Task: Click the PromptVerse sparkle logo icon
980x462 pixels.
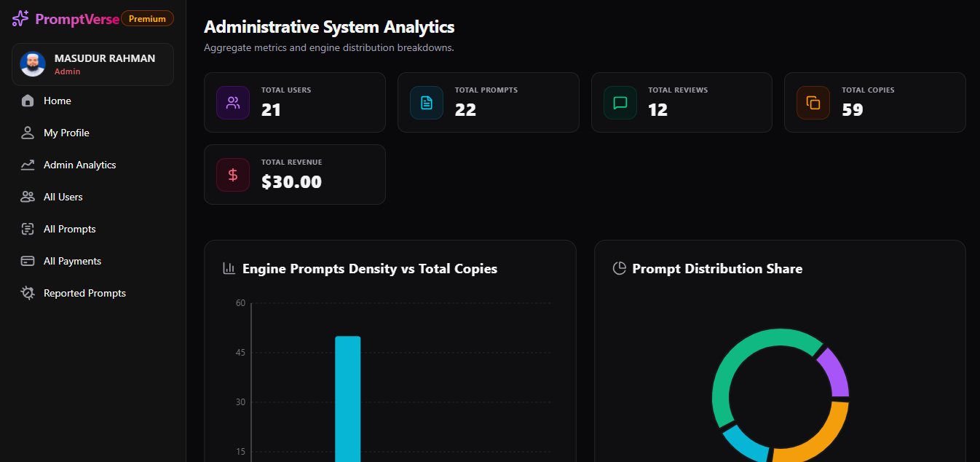Action: [x=20, y=19]
